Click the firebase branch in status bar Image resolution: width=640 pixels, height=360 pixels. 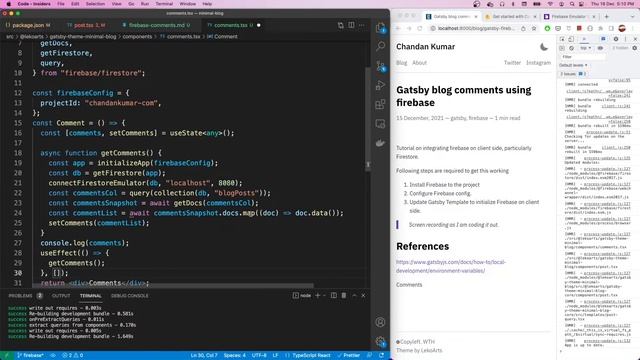click(31, 356)
